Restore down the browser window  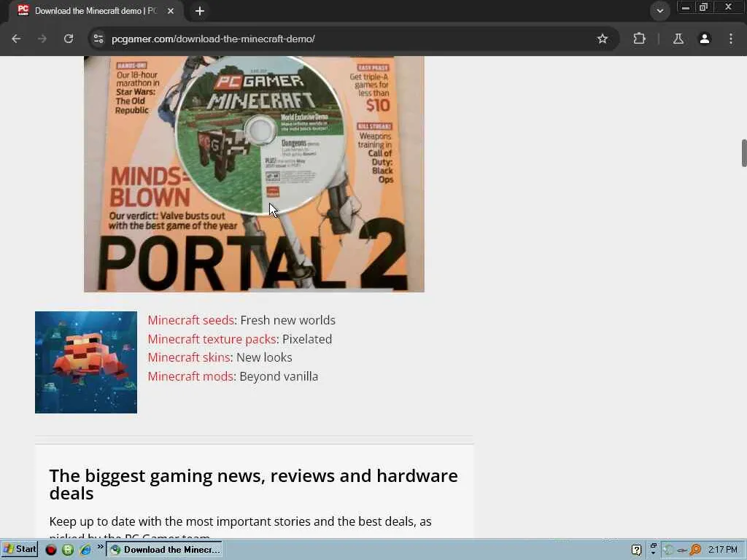[703, 7]
